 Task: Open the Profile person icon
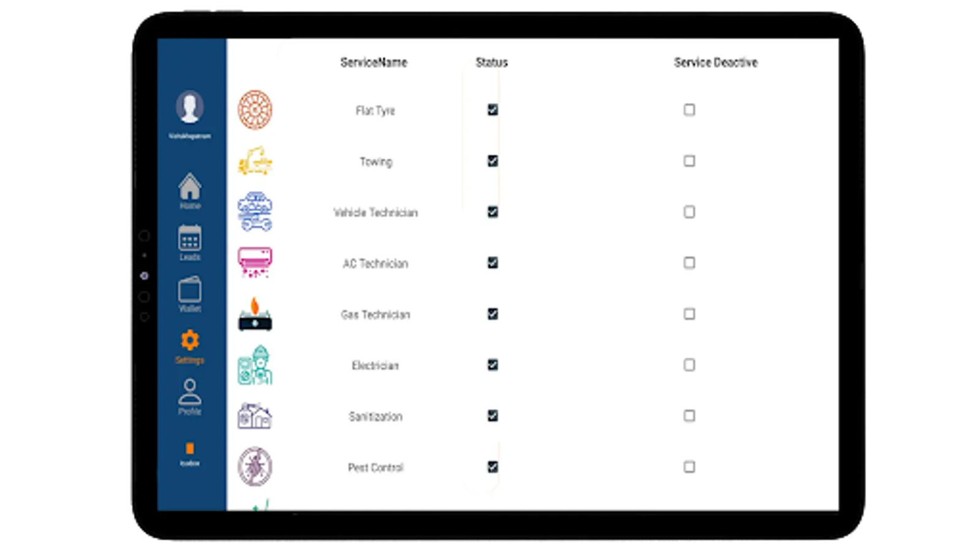(x=190, y=392)
